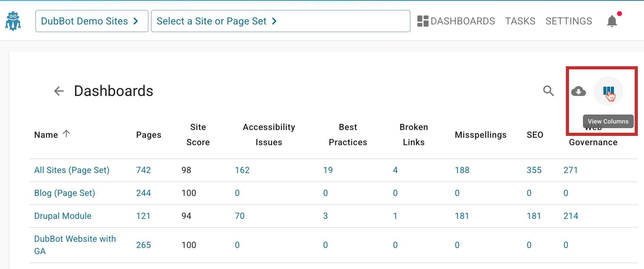
Task: Sort by Accessibility Issues column header
Action: click(x=269, y=135)
